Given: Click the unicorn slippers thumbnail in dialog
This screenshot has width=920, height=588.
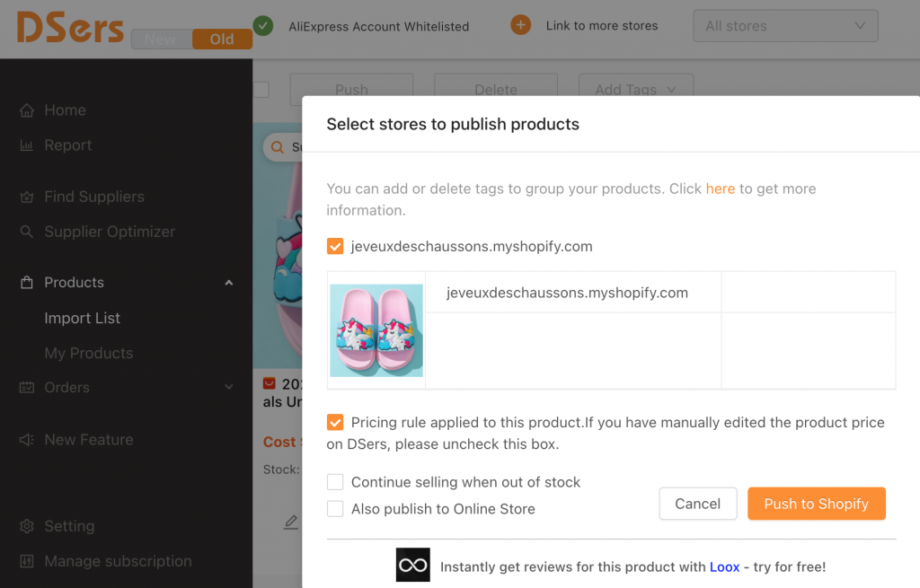Looking at the screenshot, I should [376, 330].
